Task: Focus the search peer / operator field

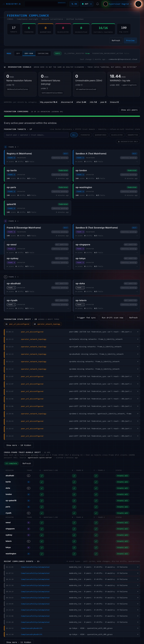Action: (x=36, y=135)
